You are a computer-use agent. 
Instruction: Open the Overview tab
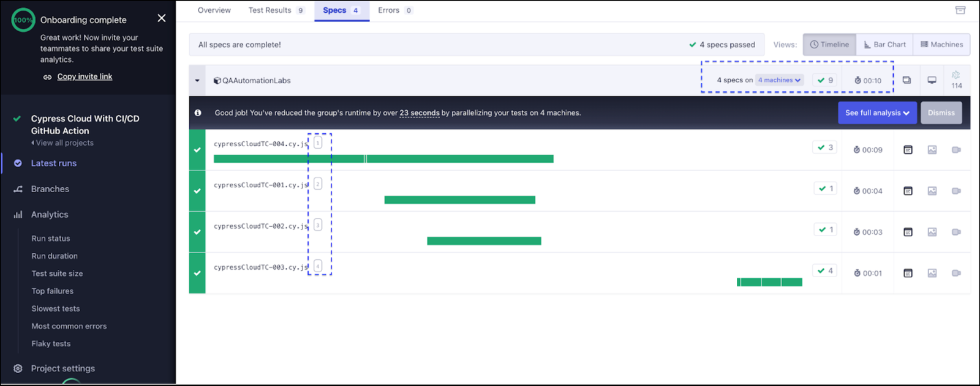pos(214,10)
